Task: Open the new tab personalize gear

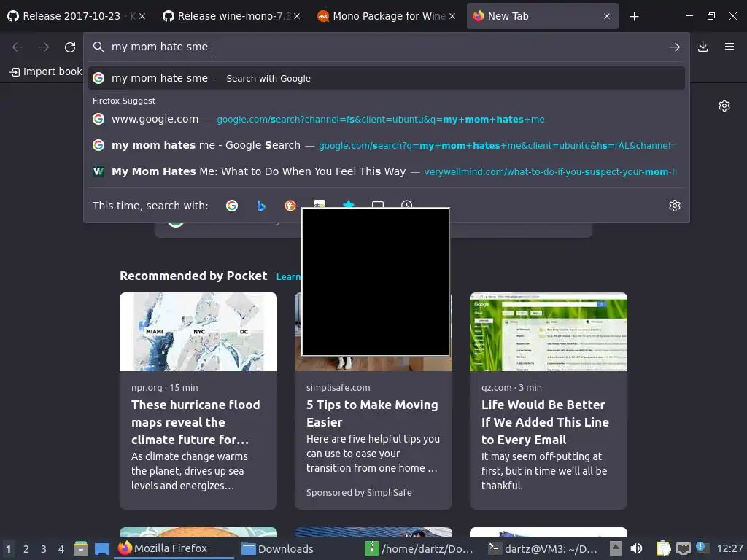Action: click(x=724, y=106)
